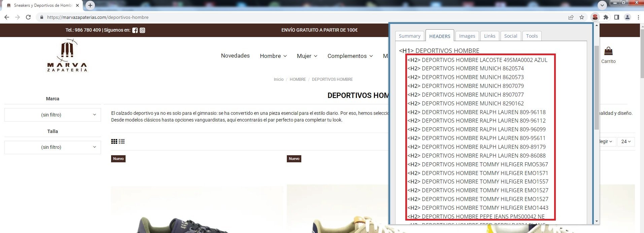Switch to the Summary tab
This screenshot has height=233, width=644.
pyautogui.click(x=409, y=36)
